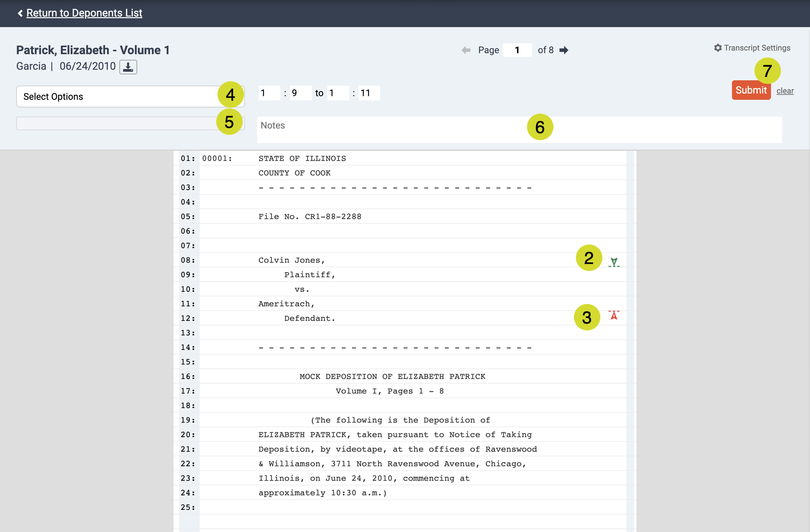Click the date '06/24/2010'
This screenshot has width=810, height=532.
tap(88, 66)
